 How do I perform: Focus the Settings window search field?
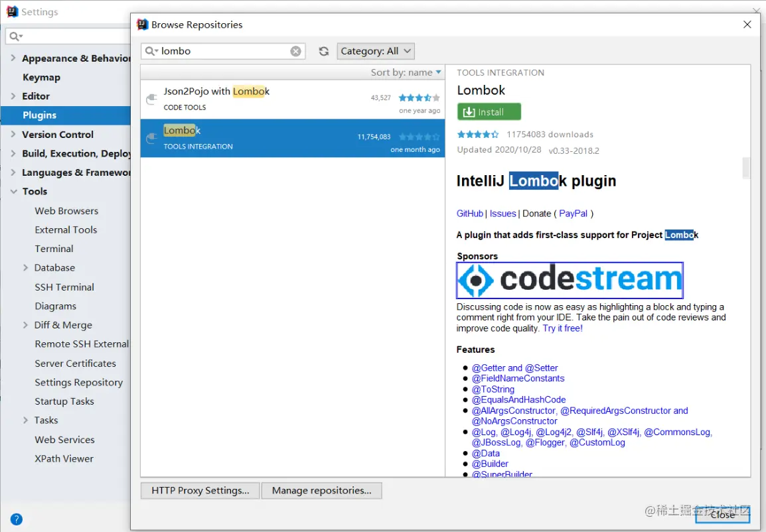(x=68, y=36)
